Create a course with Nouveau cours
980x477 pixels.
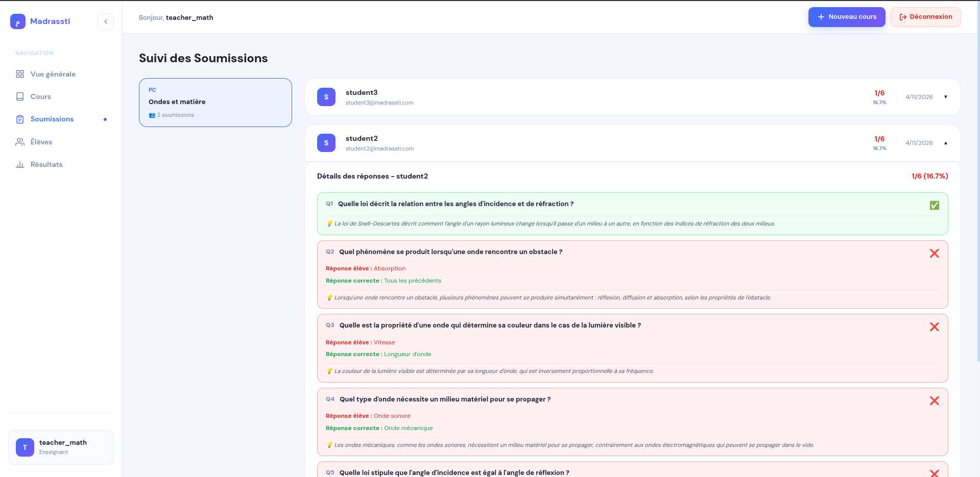click(847, 17)
